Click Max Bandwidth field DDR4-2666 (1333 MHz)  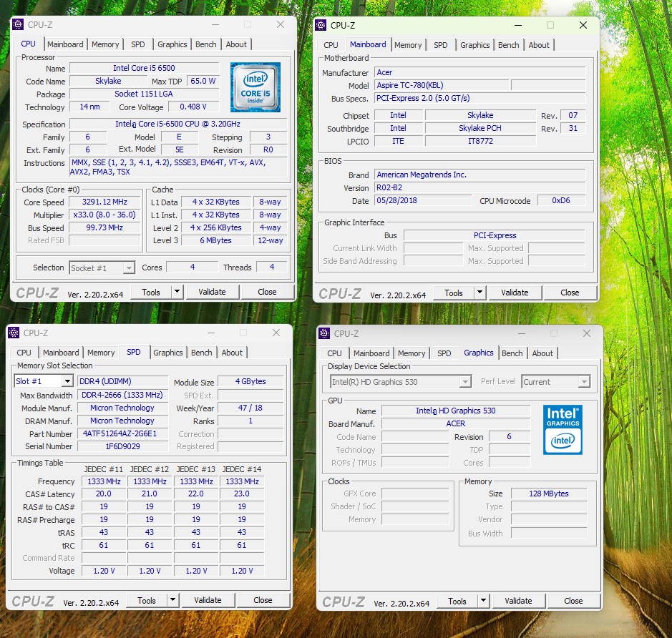122,395
